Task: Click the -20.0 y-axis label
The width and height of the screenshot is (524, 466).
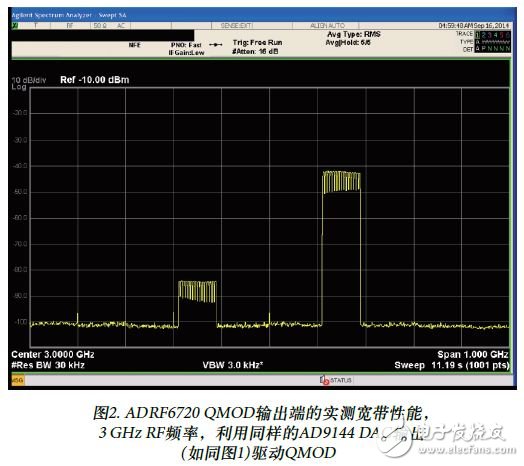Action: click(x=20, y=113)
